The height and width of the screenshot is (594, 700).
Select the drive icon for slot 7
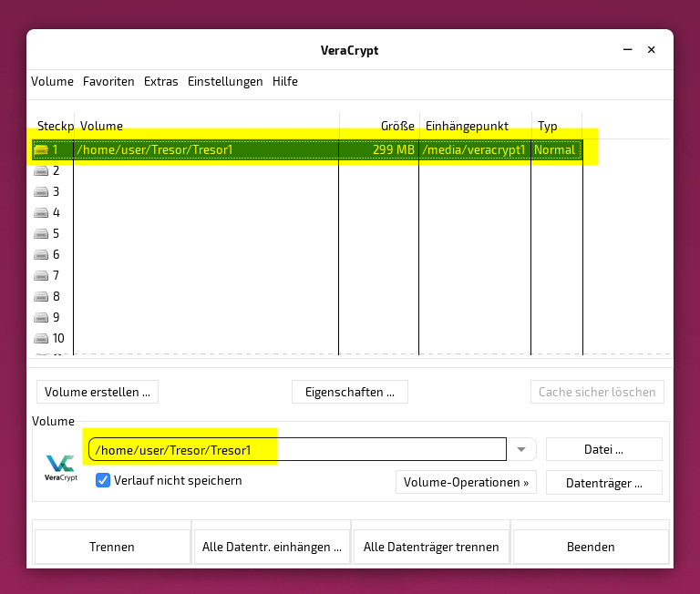tap(41, 275)
